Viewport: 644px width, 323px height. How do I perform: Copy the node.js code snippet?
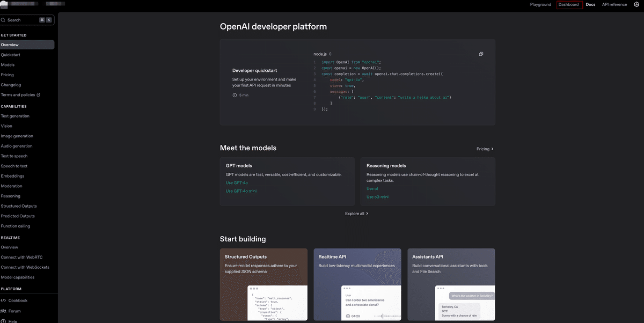pos(481,54)
